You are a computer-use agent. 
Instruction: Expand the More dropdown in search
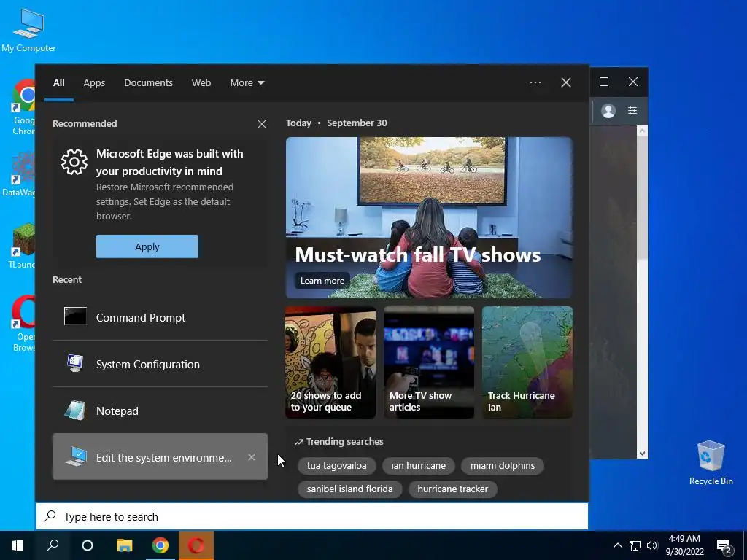tap(247, 83)
